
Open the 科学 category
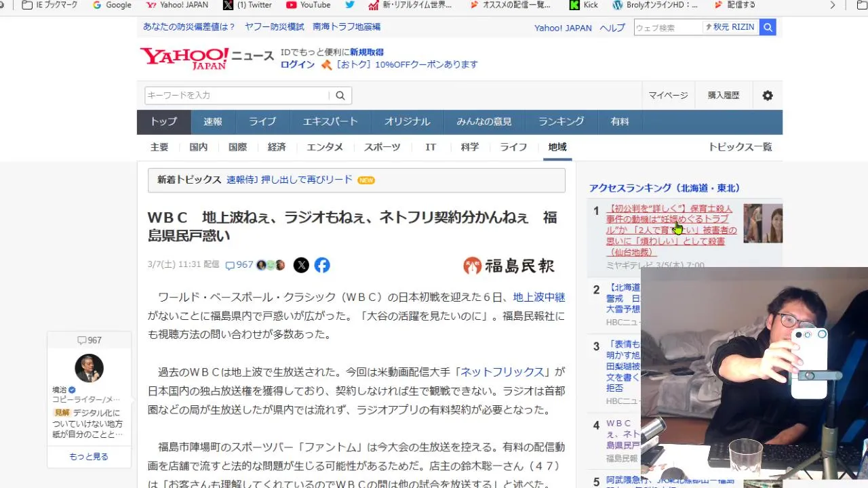pos(470,147)
